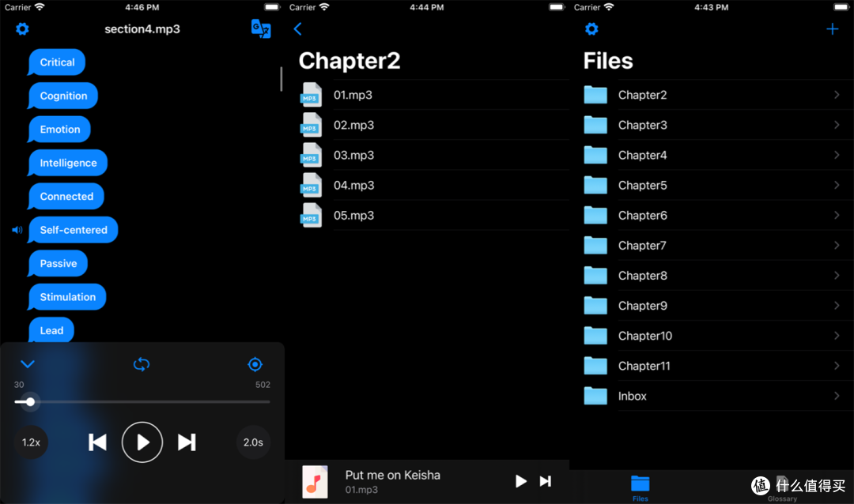This screenshot has height=504, width=854.
Task: Open Chapter11 folder icon
Action: (x=595, y=366)
